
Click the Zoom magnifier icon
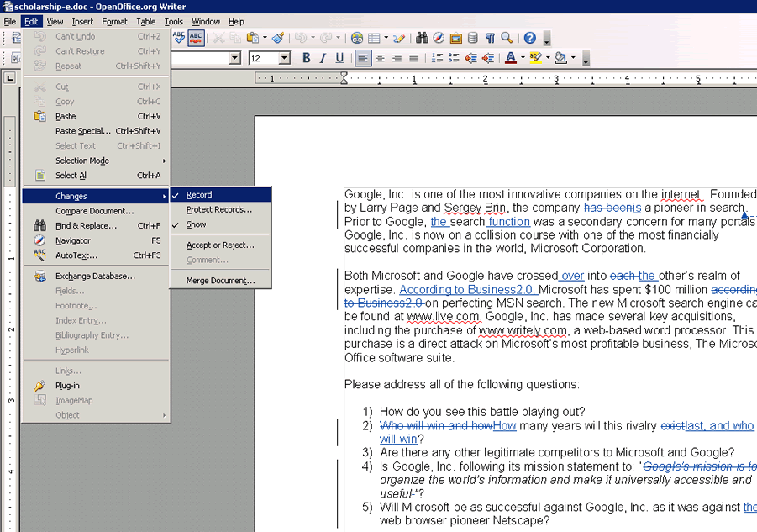(x=507, y=38)
